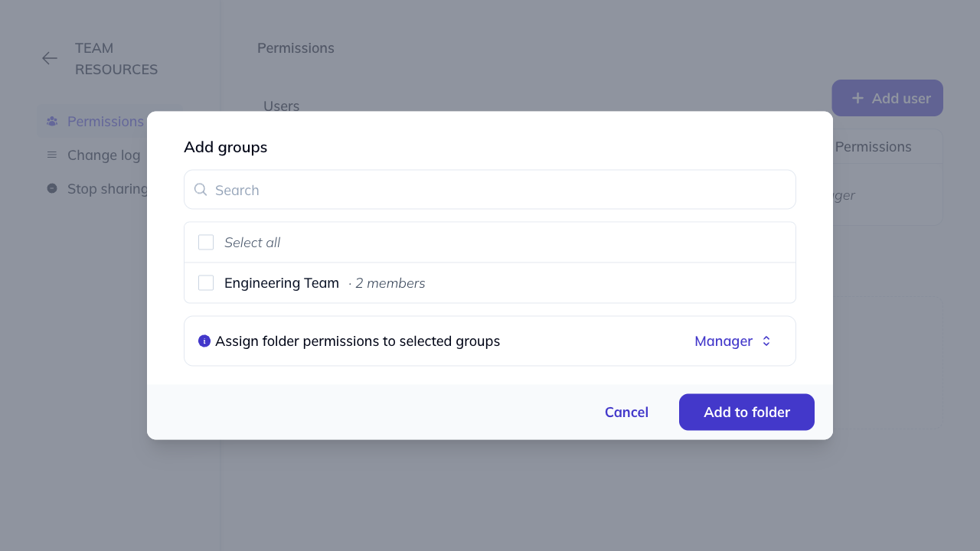Click the info icon about folder permissions
Image resolution: width=980 pixels, height=551 pixels.
(204, 341)
